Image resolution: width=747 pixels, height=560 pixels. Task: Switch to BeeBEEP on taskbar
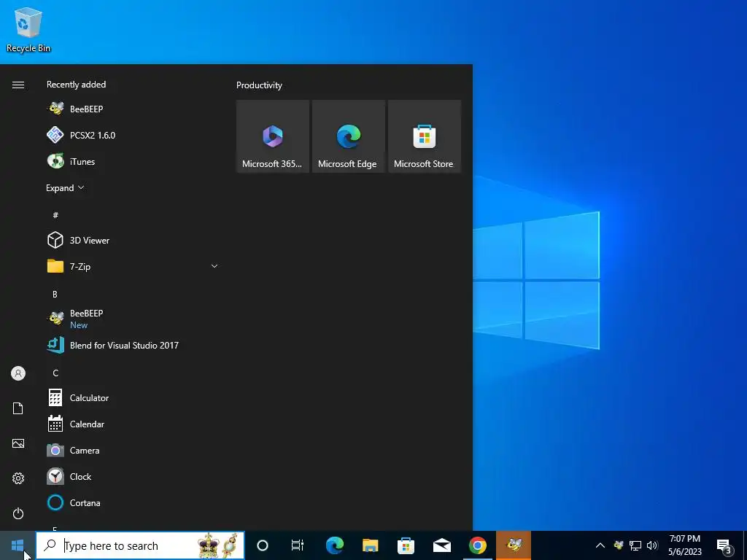coord(514,545)
